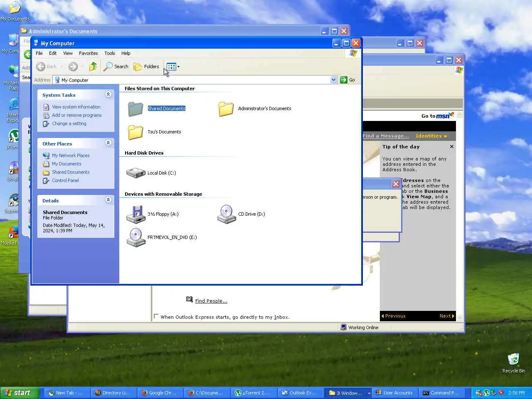532x399 pixels.
Task: Expand the 3 Windows Explorer taskbar group
Action: (348, 393)
